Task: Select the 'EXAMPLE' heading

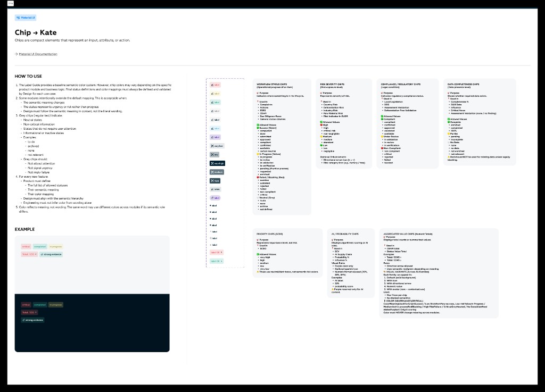Action: [x=24, y=229]
